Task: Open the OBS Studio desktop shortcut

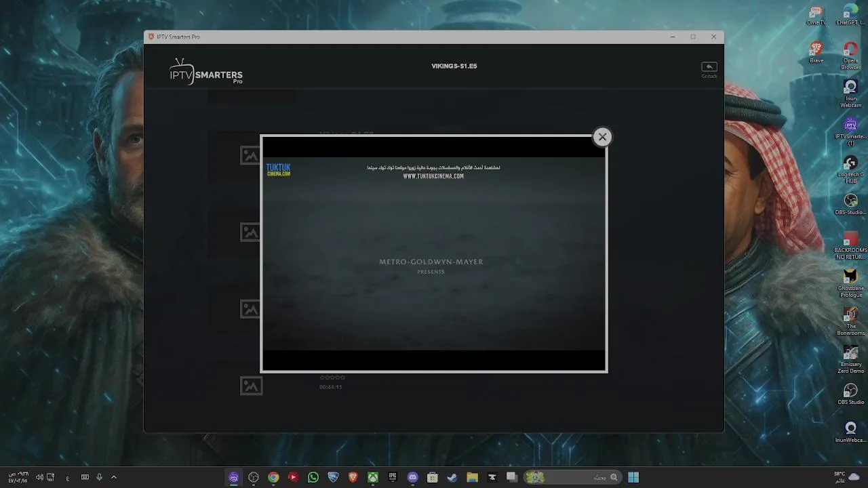Action: click(x=850, y=395)
